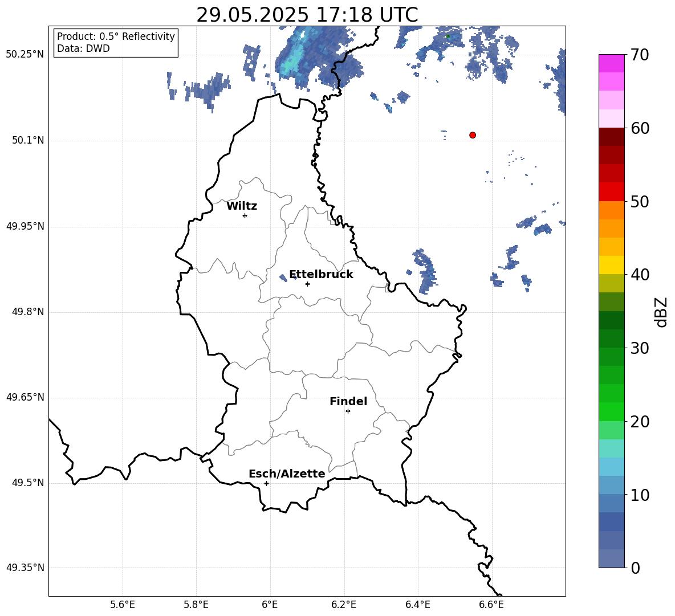Viewport: 675px width, 616px height.
Task: Click the 5.8°E longitude label
Action: click(x=196, y=605)
